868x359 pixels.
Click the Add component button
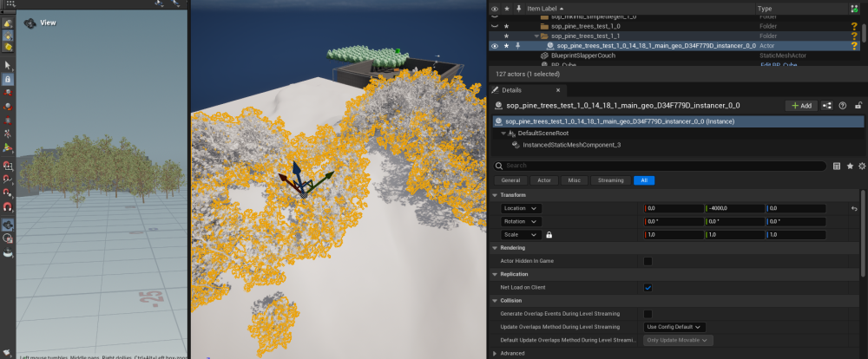click(801, 106)
